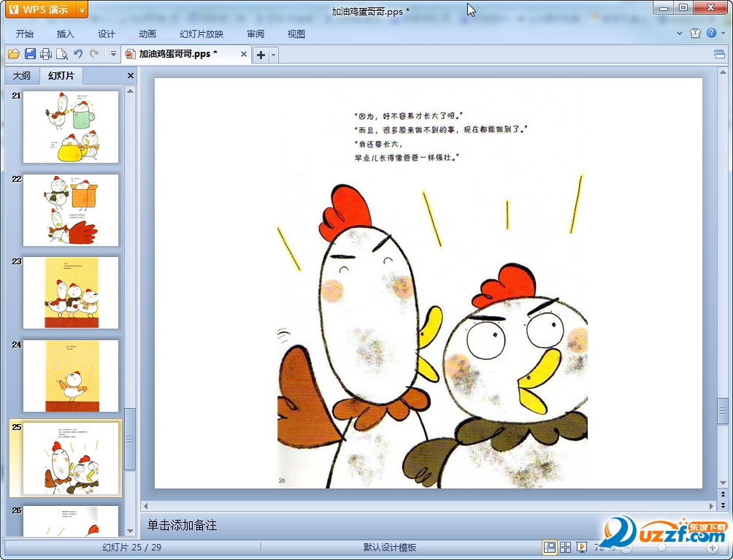Go to previous slide with double-up arrow
This screenshot has width=733, height=560.
(x=723, y=494)
